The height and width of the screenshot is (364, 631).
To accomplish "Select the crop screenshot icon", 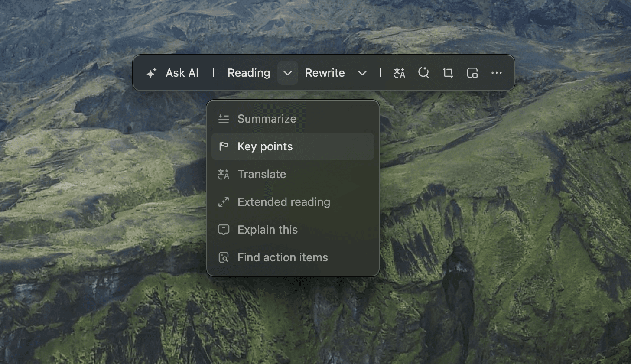I will pos(448,73).
